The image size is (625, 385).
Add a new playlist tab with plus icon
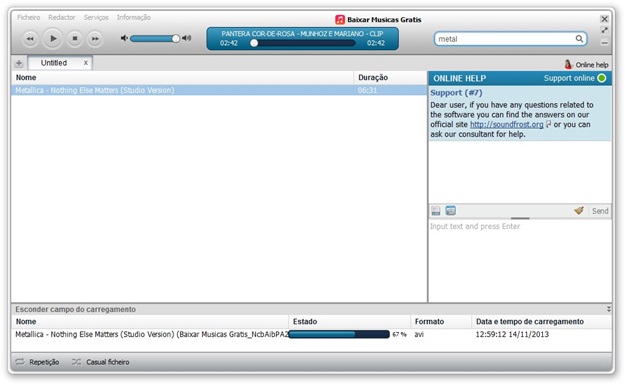[x=19, y=63]
